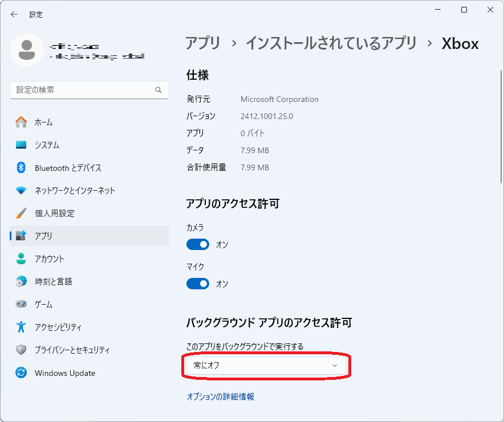Click the Windows Update sync icon
This screenshot has width=504, height=422.
(x=21, y=373)
